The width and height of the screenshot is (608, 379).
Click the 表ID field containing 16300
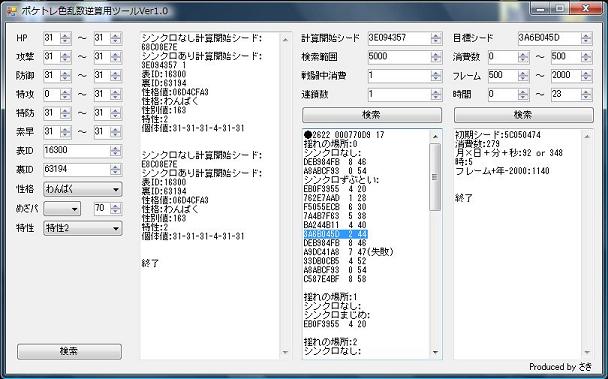(x=83, y=151)
